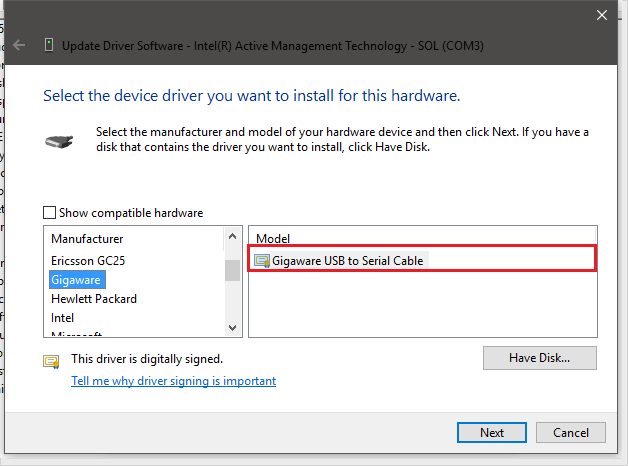Click the Model column header
The image size is (628, 466).
(x=273, y=239)
